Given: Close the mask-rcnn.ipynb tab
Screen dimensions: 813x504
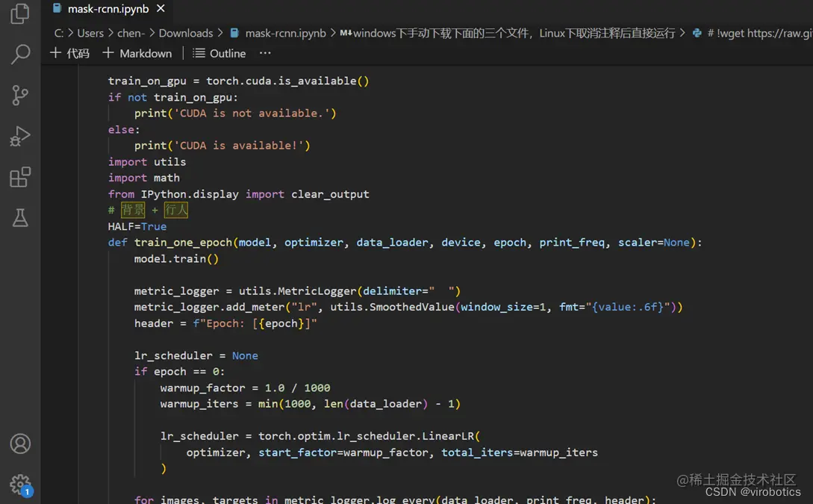Looking at the screenshot, I should tap(161, 9).
